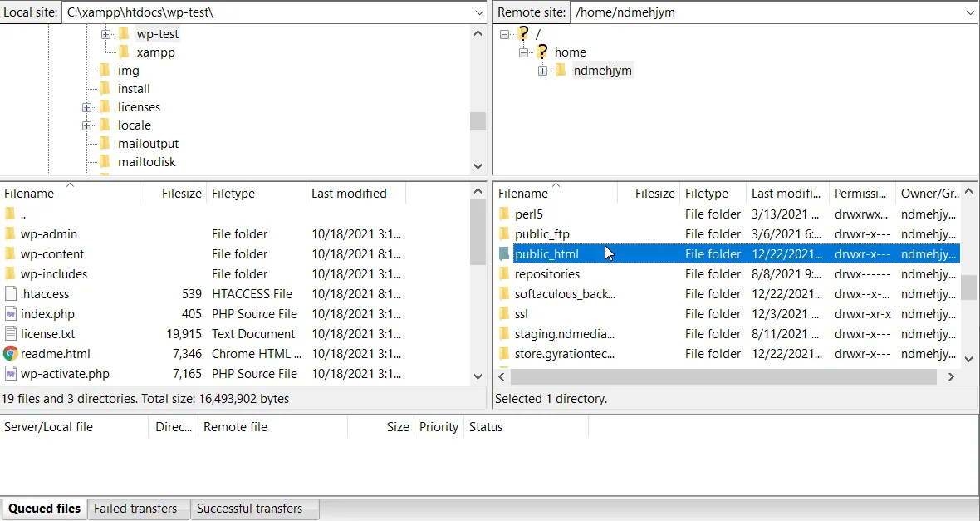Select the xampp folder in local tree
The width and height of the screenshot is (980, 521).
click(155, 52)
